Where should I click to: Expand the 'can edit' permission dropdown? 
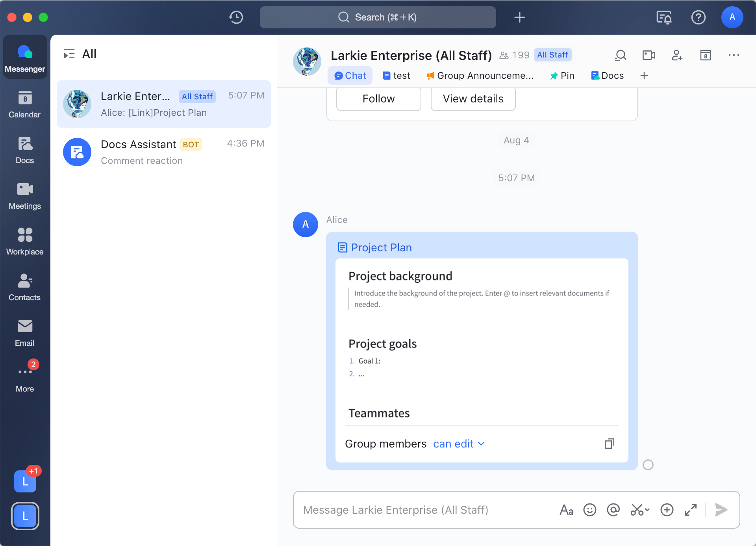coord(459,444)
